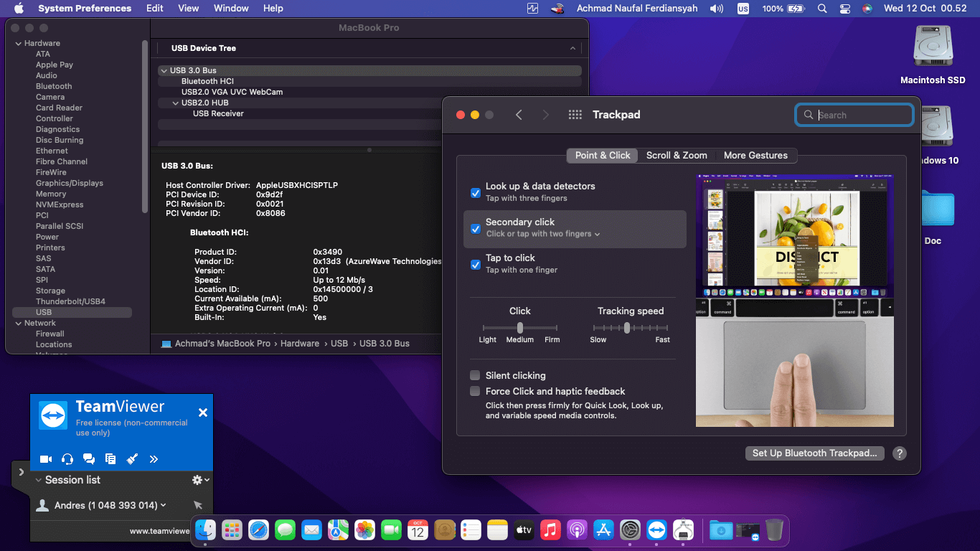Launch Safari from the Dock
The image size is (980, 551).
(x=259, y=530)
